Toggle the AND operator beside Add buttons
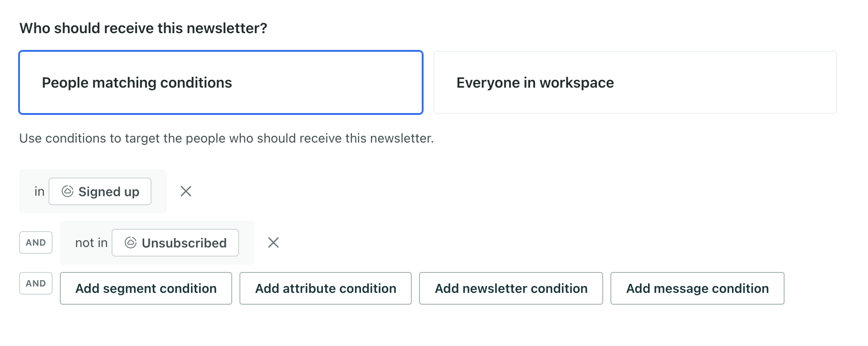This screenshot has height=346, width=868. [x=36, y=283]
